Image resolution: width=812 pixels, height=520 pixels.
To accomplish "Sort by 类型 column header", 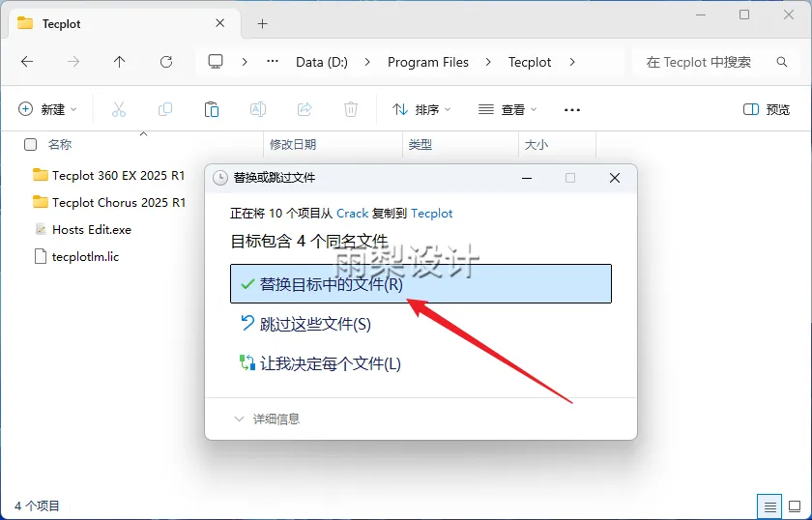I will (x=420, y=145).
